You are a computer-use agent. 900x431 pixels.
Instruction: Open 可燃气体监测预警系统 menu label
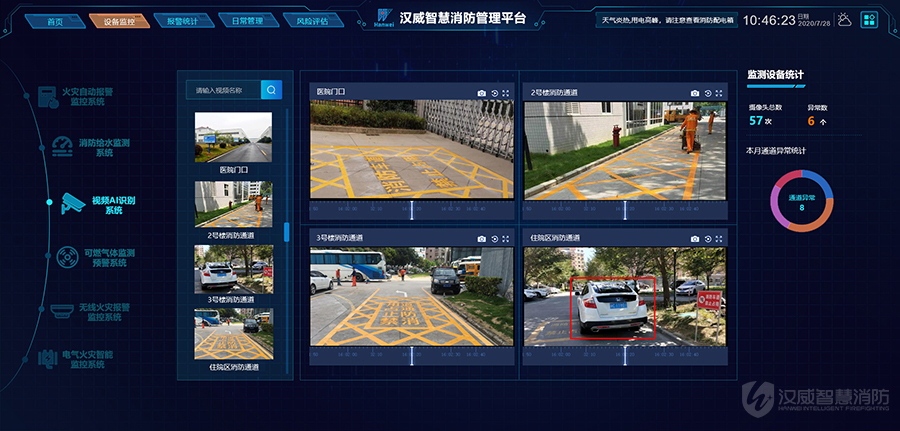pos(110,258)
